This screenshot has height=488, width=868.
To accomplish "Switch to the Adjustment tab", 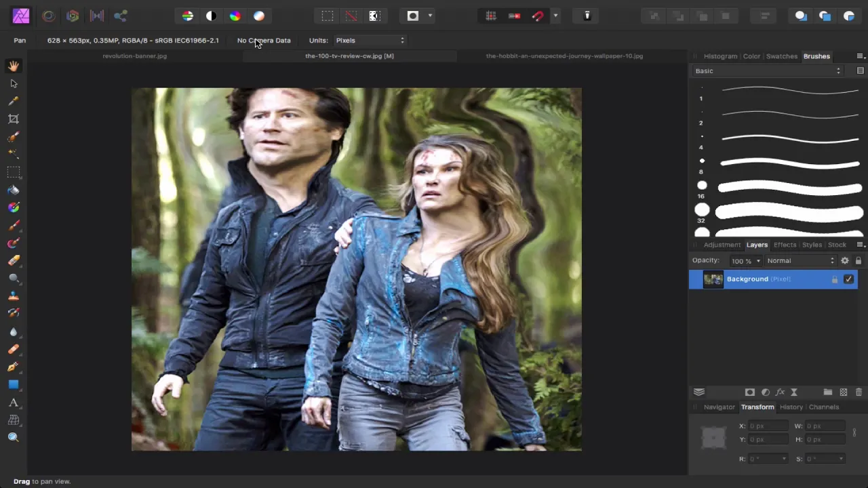I will [722, 245].
